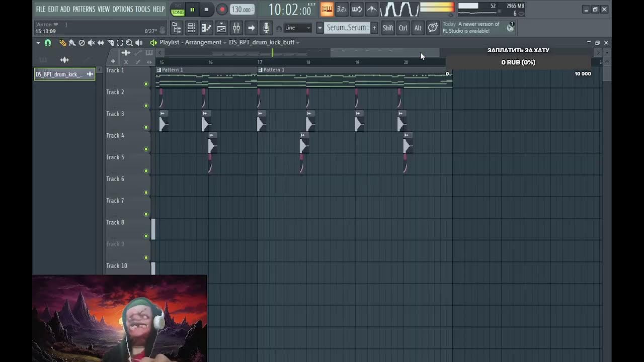This screenshot has width=644, height=362.
Task: Select the Mute tool with crossed speaker
Action: coord(91,43)
